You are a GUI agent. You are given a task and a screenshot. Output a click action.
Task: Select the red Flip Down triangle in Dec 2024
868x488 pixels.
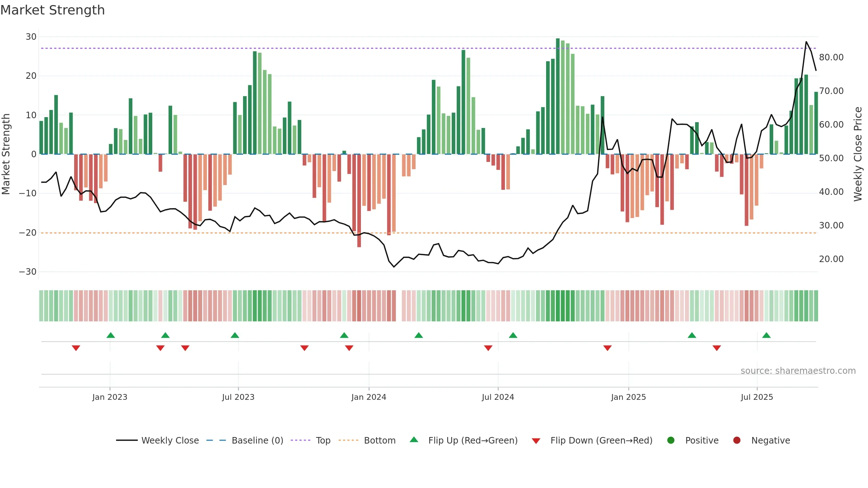608,348
